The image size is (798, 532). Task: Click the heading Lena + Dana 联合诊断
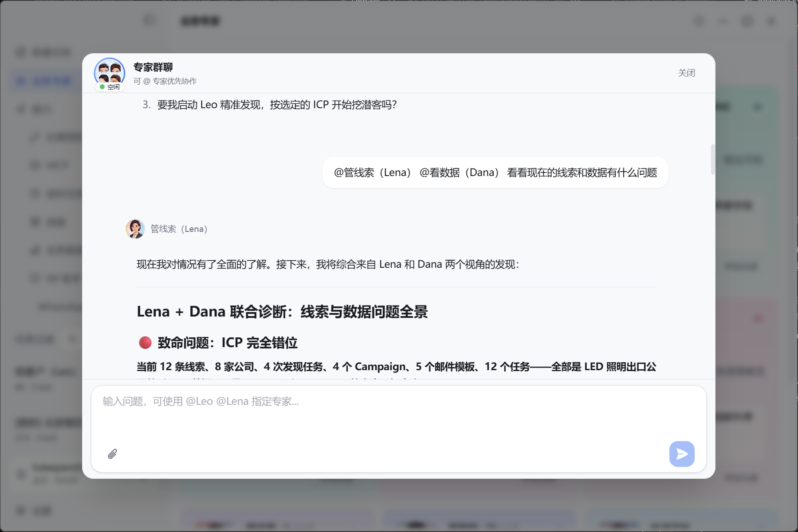tap(282, 312)
